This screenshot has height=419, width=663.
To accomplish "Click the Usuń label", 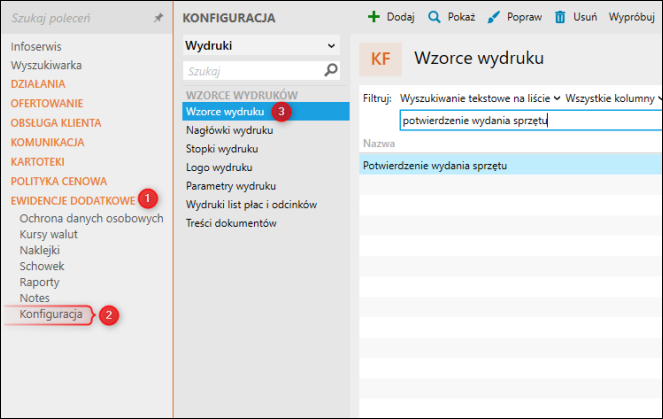I will (585, 17).
